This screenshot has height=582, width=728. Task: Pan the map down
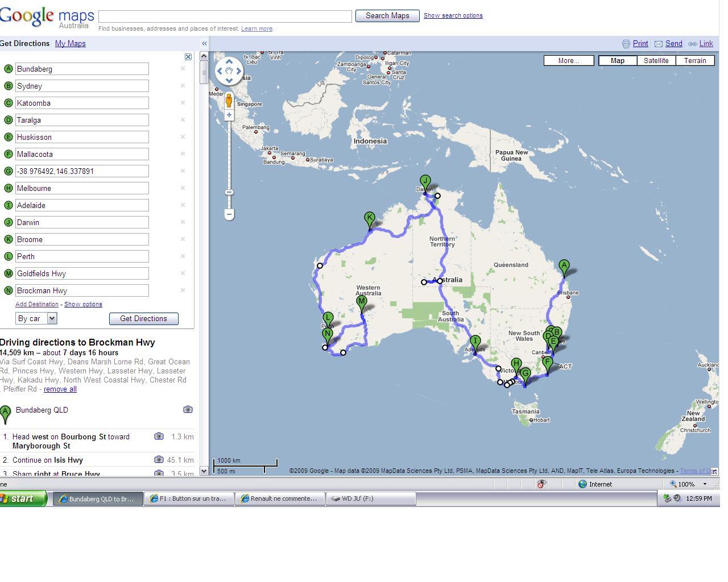[229, 80]
